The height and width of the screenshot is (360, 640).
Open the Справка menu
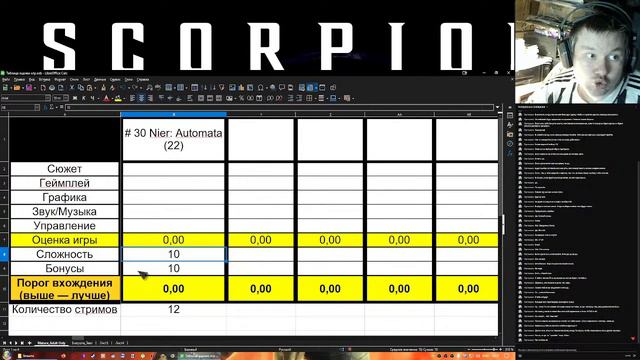pos(143,80)
